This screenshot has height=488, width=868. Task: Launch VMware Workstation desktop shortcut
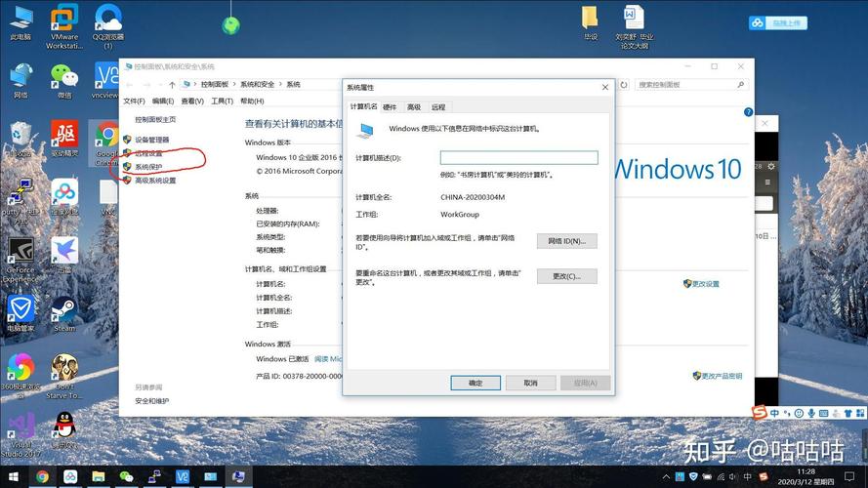click(x=64, y=26)
